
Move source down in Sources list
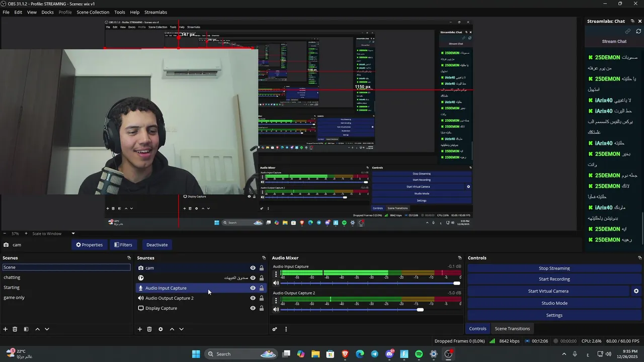click(181, 329)
